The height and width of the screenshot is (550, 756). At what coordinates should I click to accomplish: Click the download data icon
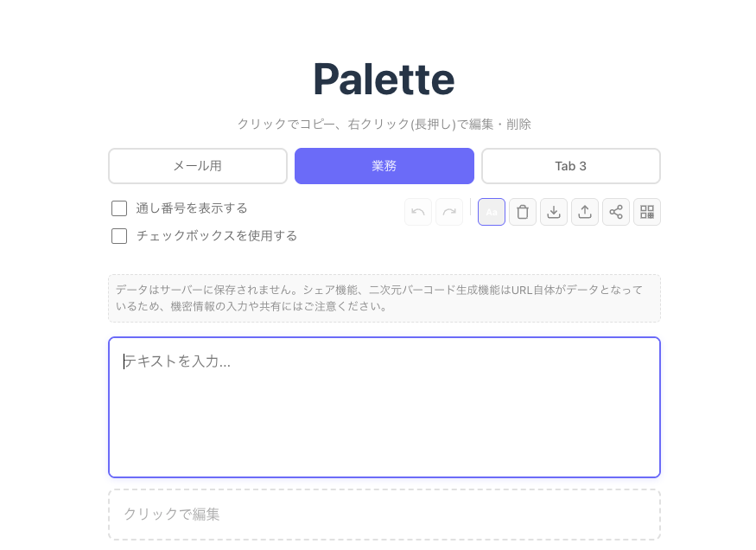554,212
